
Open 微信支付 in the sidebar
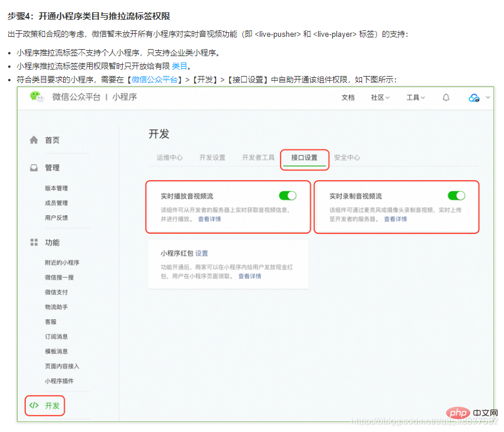(56, 292)
